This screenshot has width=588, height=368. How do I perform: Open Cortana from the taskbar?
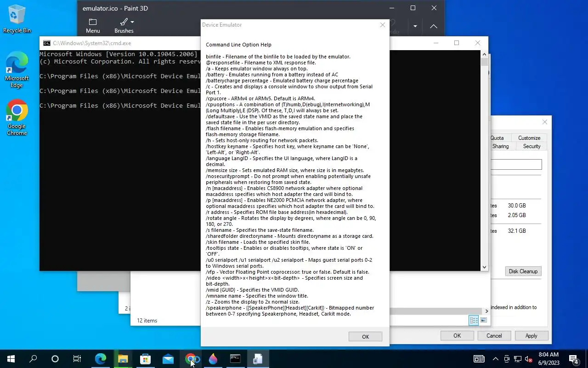[55, 359]
